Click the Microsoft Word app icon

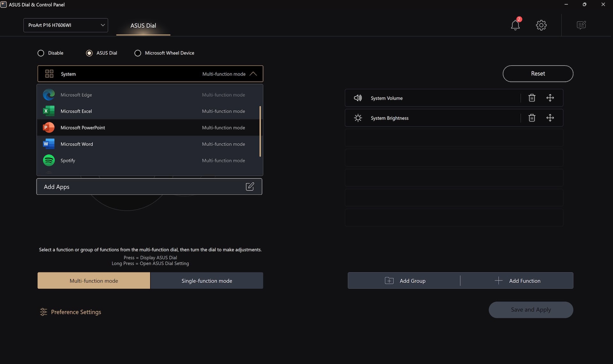(x=49, y=144)
